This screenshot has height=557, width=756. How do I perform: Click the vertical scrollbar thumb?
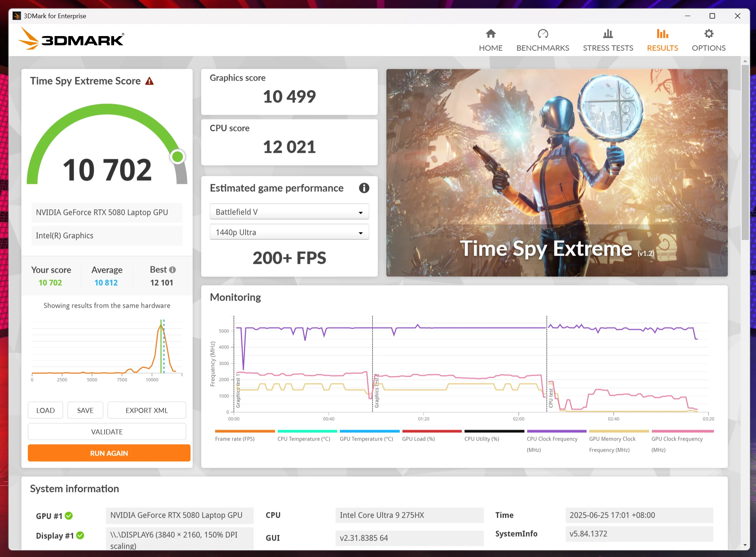[x=745, y=152]
